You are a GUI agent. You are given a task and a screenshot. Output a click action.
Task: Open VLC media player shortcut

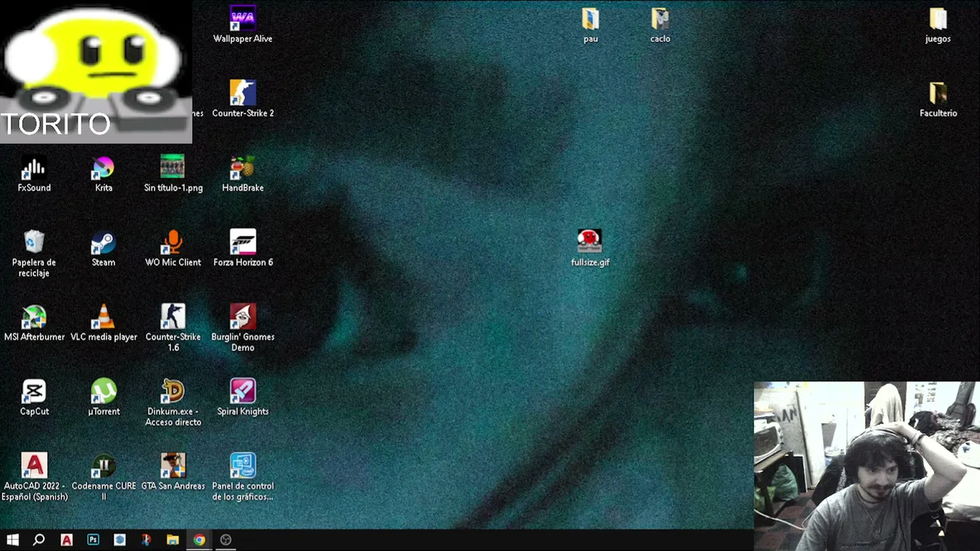pyautogui.click(x=103, y=322)
